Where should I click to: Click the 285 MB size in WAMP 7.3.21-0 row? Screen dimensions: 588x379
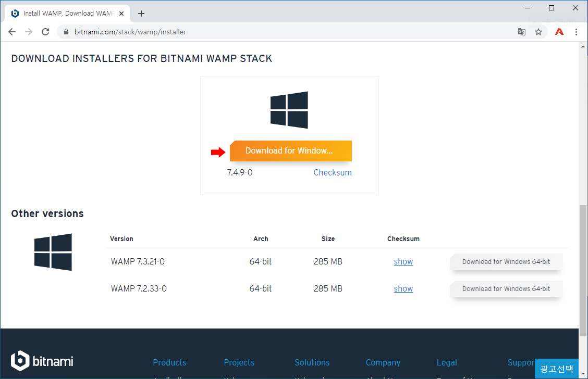point(328,262)
